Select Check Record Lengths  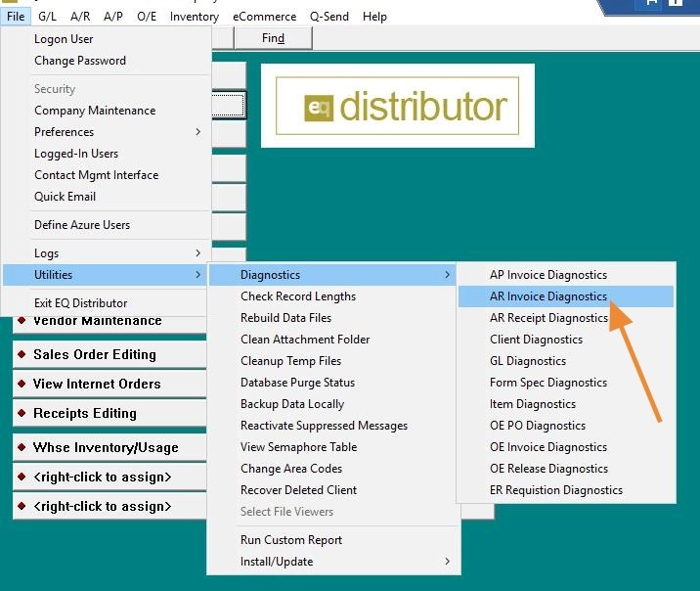(x=332, y=296)
